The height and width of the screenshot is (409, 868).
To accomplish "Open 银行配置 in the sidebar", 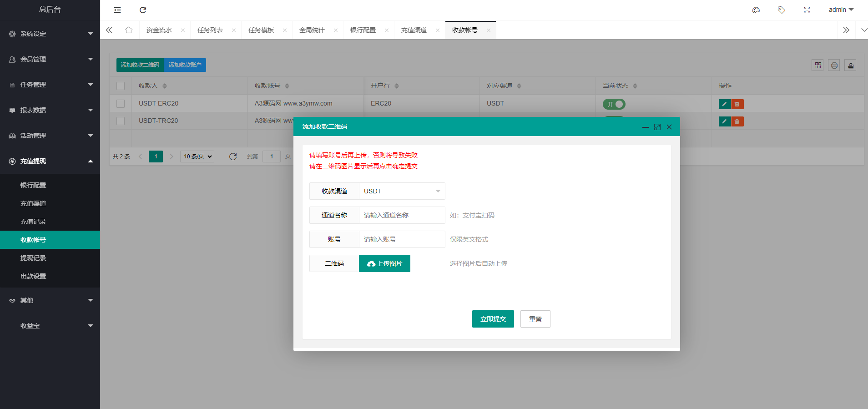I will point(50,185).
